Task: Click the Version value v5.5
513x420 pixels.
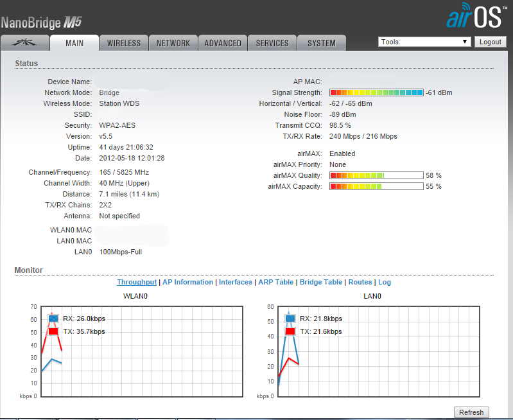Action: pos(106,136)
